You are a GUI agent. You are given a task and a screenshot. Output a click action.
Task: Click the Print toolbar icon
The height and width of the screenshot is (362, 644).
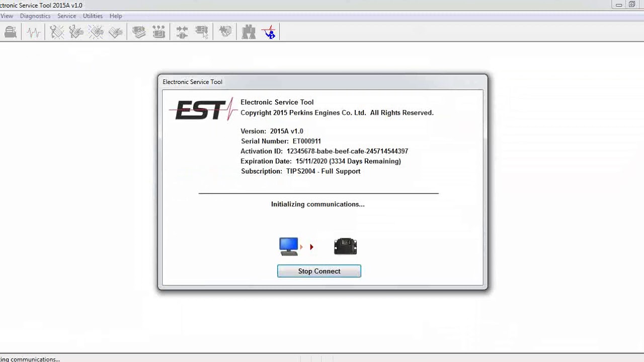coord(10,33)
